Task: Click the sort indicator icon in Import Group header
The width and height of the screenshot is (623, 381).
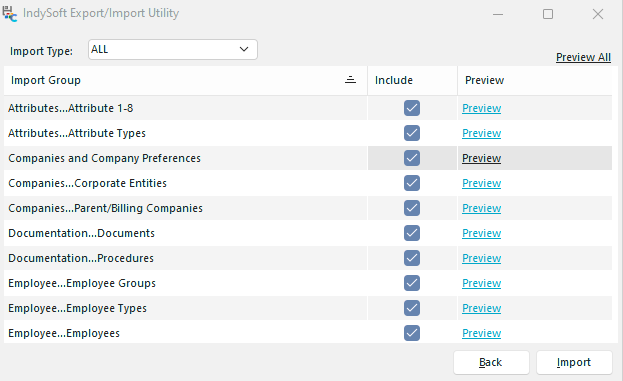Action: click(350, 80)
